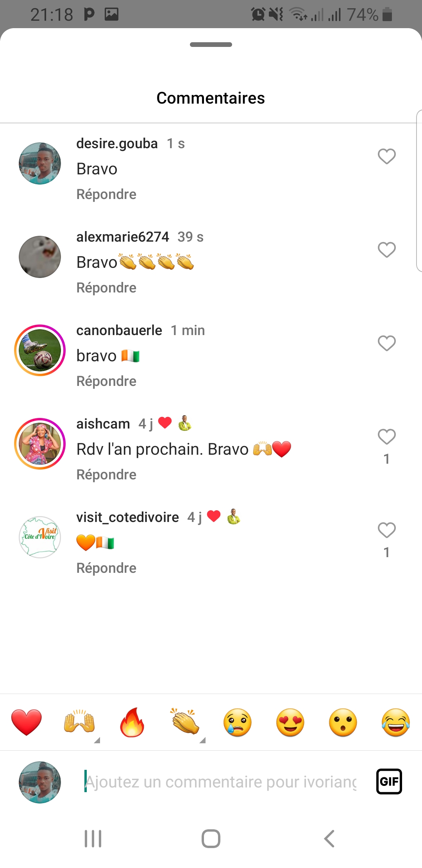422x868 pixels.
Task: Insert fire emoji reaction
Action: click(132, 722)
